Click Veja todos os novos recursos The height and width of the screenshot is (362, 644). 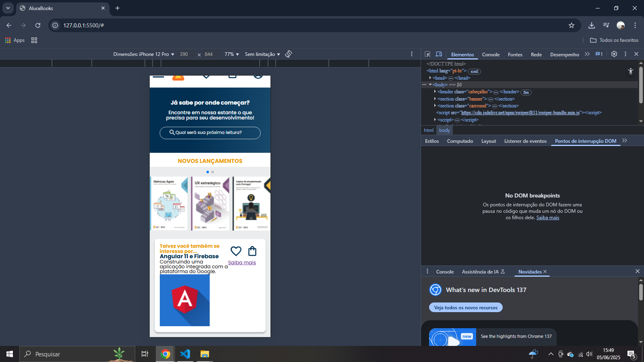pyautogui.click(x=466, y=308)
